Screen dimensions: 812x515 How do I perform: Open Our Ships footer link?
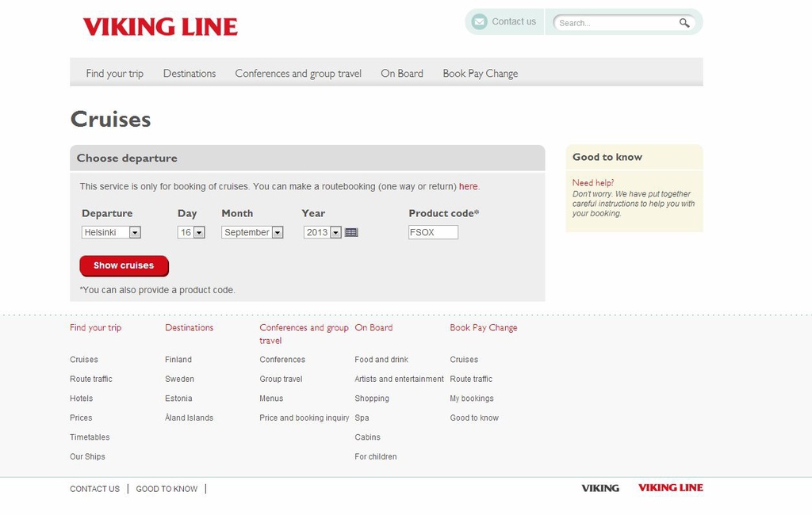87,456
